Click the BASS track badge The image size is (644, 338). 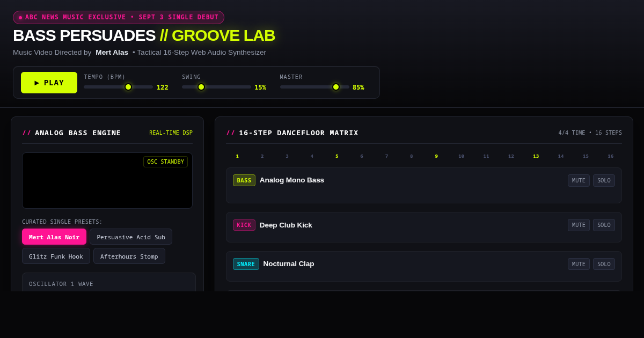tap(244, 180)
